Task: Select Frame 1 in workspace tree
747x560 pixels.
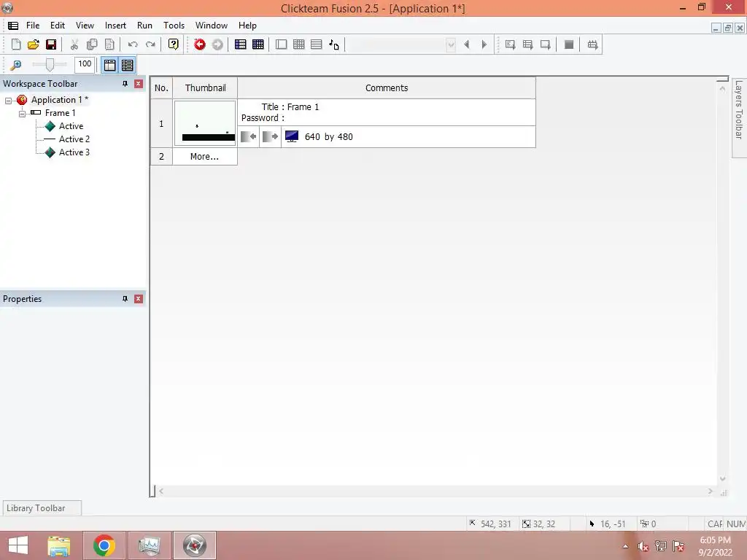Action: (x=61, y=113)
